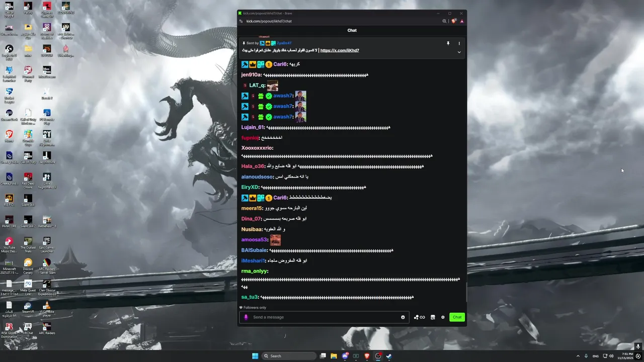Click the purple microphone icon in the message box
Screen dimensions: 644x362
click(x=246, y=317)
